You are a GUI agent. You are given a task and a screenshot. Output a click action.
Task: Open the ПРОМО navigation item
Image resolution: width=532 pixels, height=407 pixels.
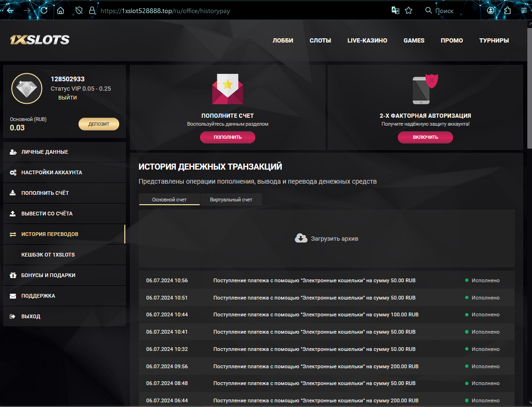(452, 40)
